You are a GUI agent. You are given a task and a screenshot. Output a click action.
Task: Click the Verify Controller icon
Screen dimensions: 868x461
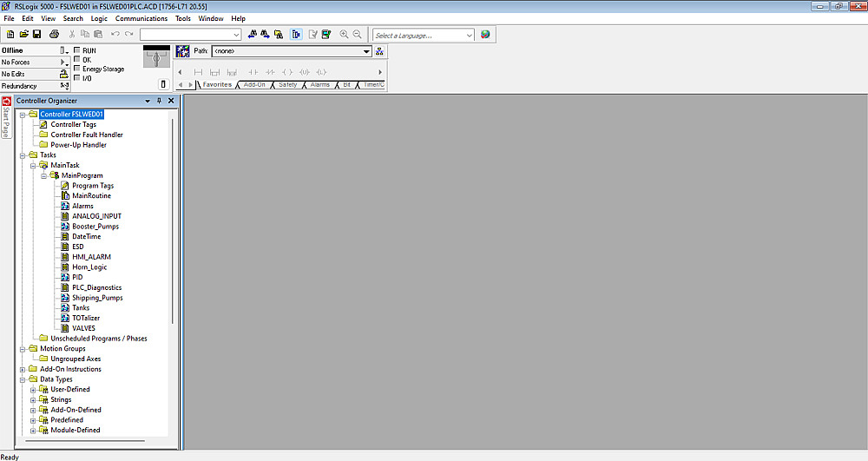click(326, 35)
